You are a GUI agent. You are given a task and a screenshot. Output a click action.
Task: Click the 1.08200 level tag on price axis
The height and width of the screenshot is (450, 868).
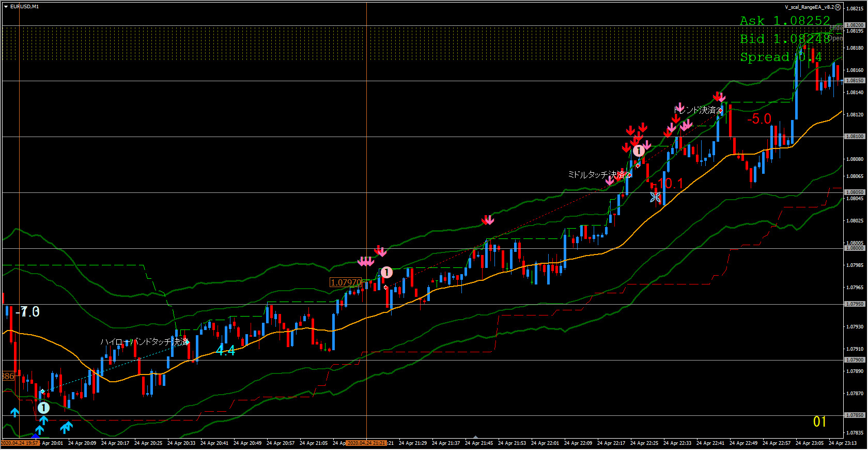tap(855, 25)
